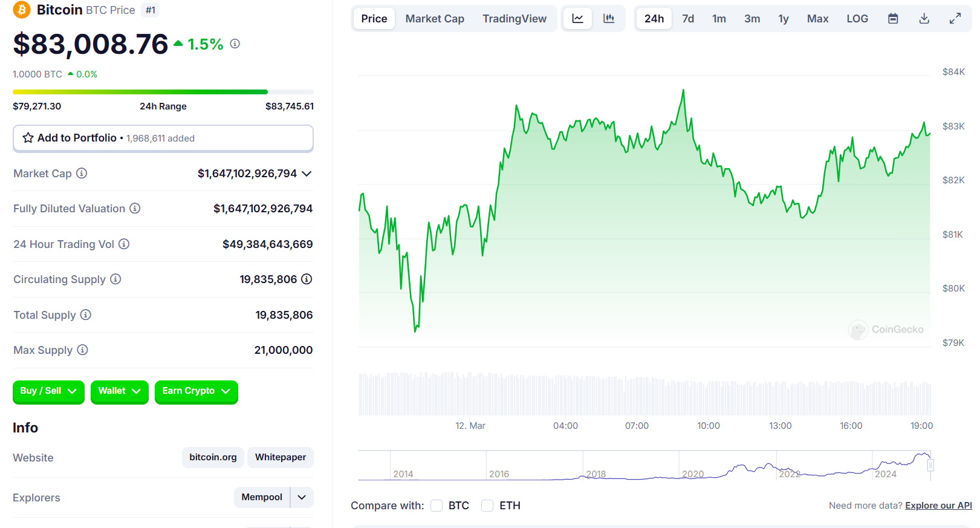980x528 pixels.
Task: Expand chart to fullscreen
Action: tap(955, 19)
